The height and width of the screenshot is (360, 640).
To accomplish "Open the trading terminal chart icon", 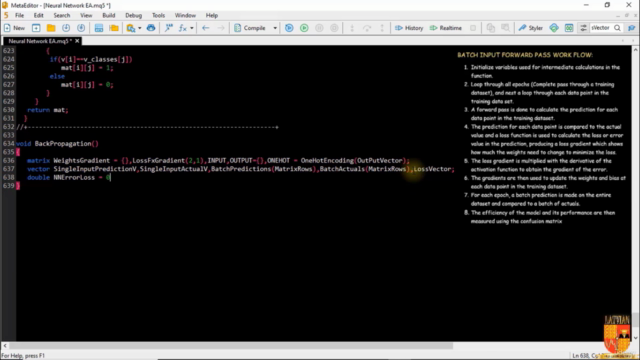I will 569,28.
